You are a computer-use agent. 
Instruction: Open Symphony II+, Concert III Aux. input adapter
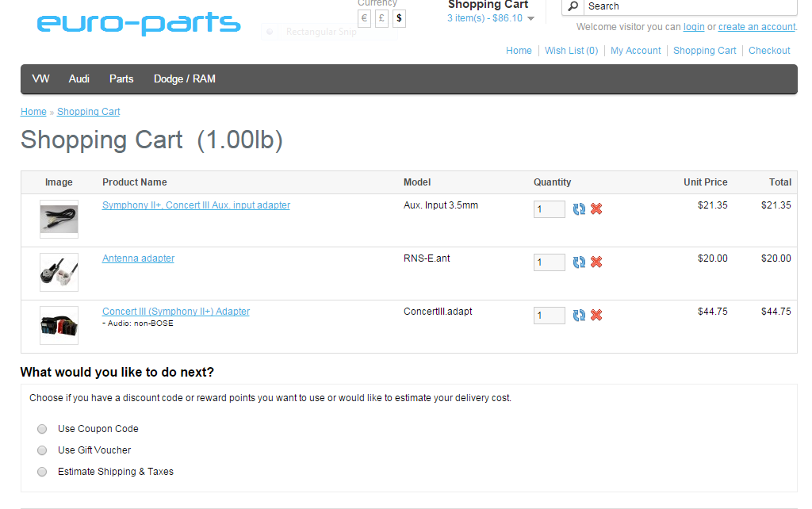197,205
